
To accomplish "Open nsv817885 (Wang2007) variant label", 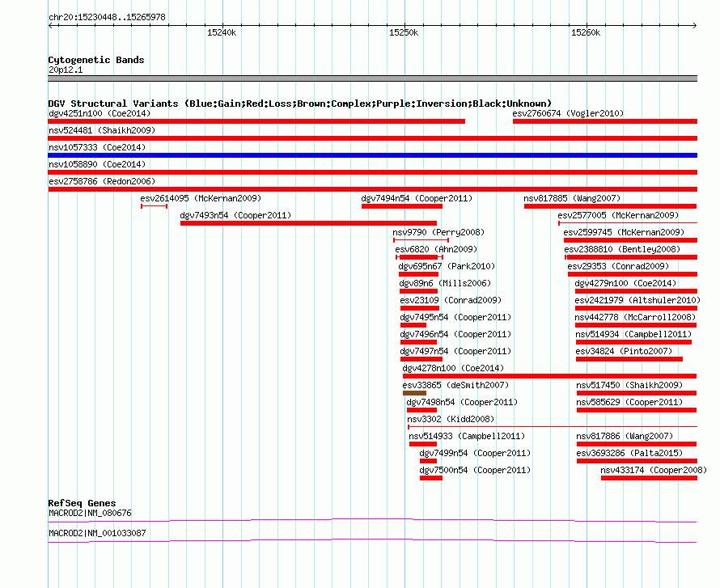I will [x=572, y=198].
